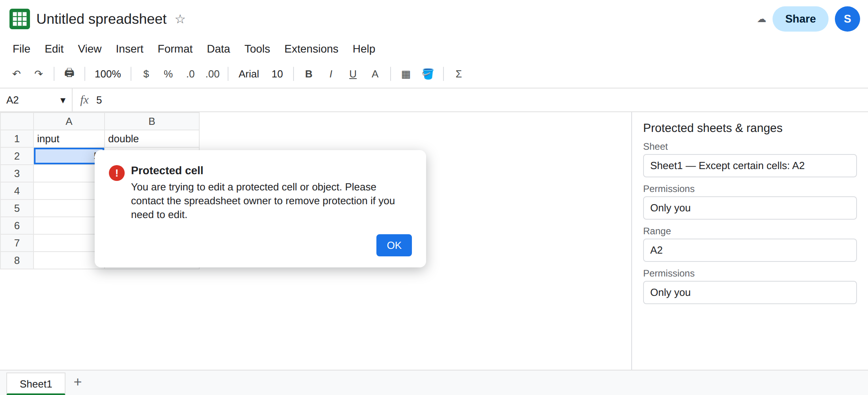This screenshot has width=868, height=395.
Task: Open the File menu
Action: (21, 49)
